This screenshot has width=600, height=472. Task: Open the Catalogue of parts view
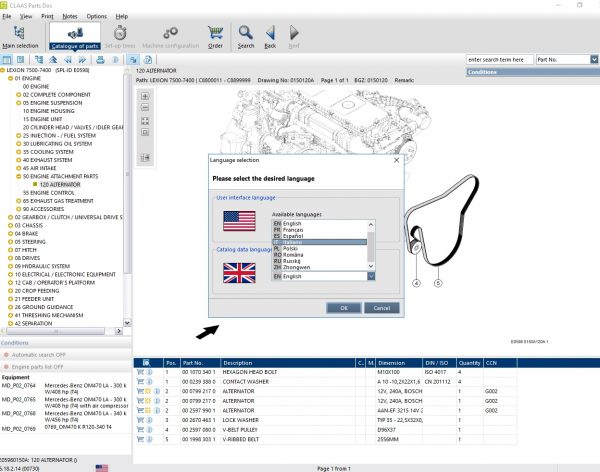[x=78, y=37]
